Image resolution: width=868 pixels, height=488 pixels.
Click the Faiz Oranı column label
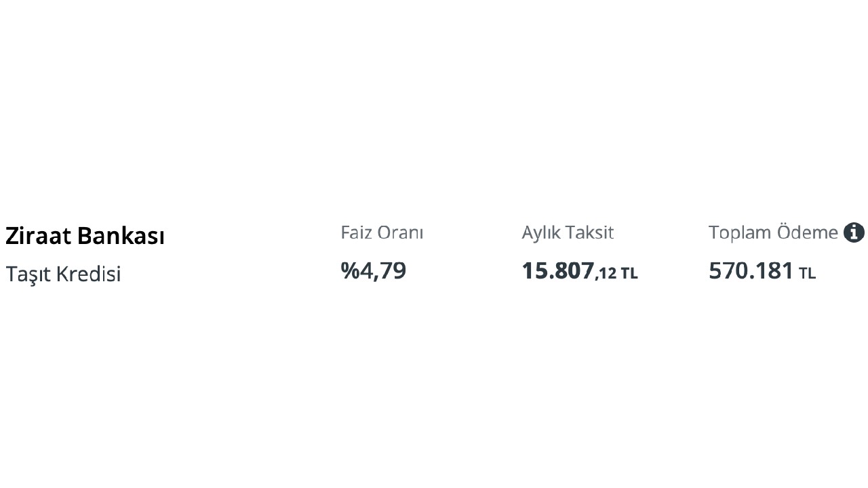click(x=382, y=232)
